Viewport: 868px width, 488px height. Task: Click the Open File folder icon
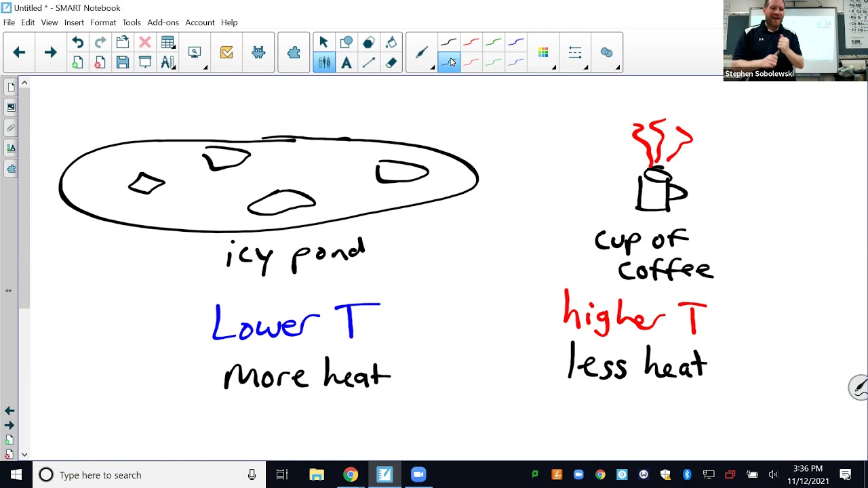point(122,43)
